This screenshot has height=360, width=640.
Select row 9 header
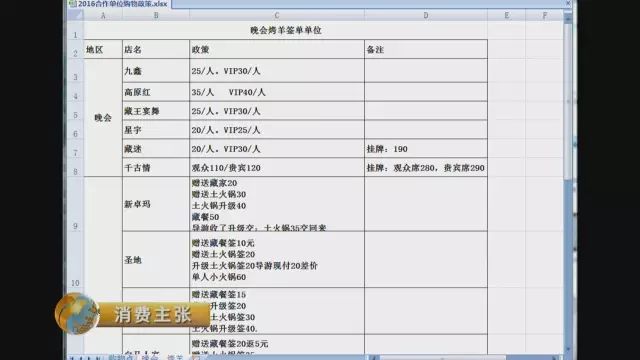76,204
